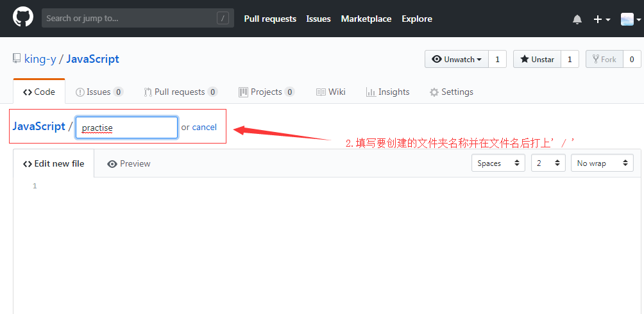Open the watchers count 1
Image resolution: width=644 pixels, height=314 pixels.
tap(497, 59)
